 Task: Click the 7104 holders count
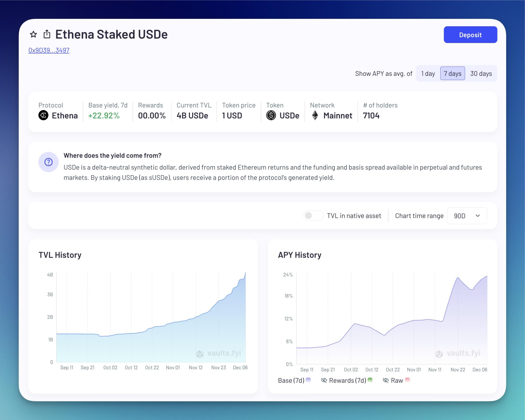pos(371,115)
